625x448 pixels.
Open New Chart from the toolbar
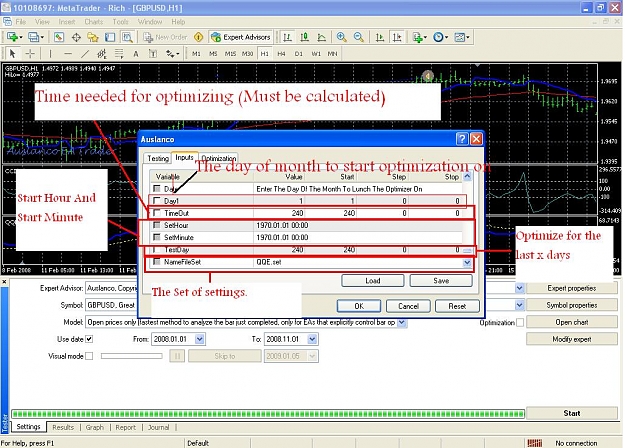coord(14,37)
